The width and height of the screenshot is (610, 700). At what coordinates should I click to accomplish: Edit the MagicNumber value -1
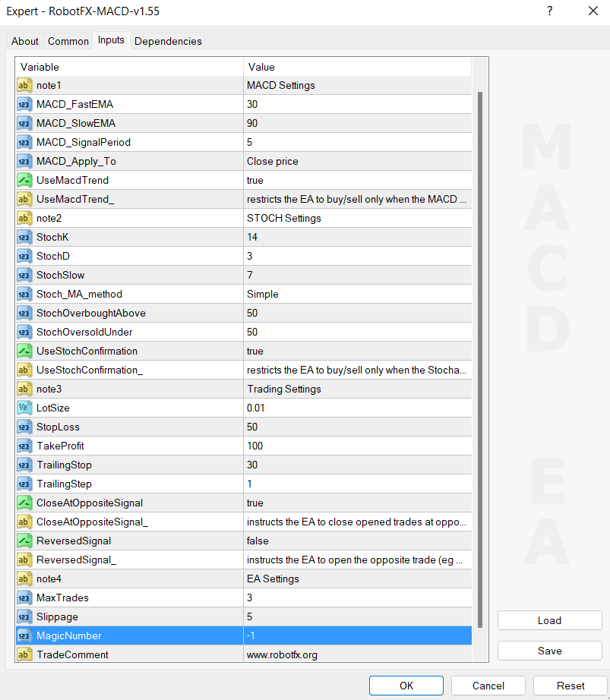pos(358,635)
